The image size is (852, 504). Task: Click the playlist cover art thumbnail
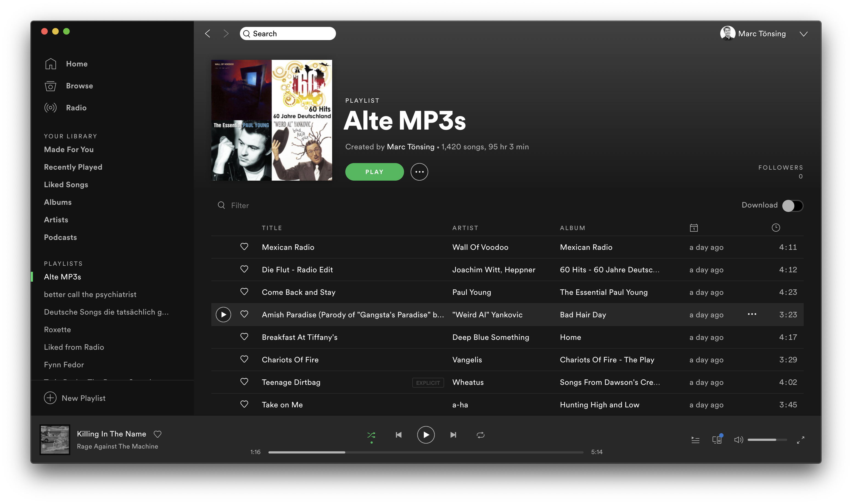coord(272,120)
